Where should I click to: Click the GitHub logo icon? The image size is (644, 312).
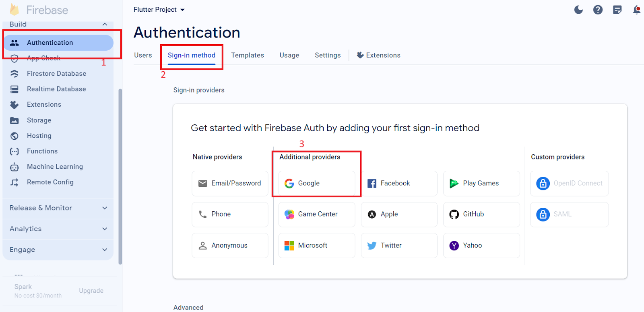point(454,215)
